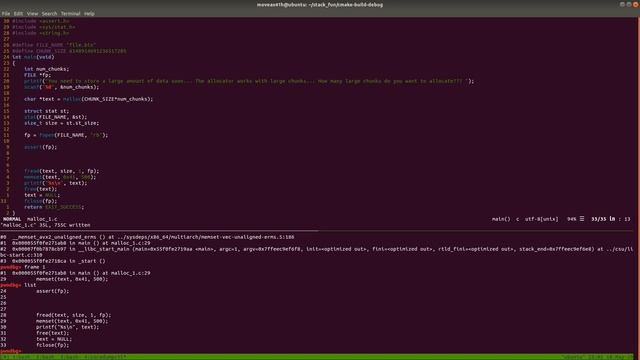Click the 'frame 1' pwndbg command
640x360 pixels.
[x=35, y=267]
